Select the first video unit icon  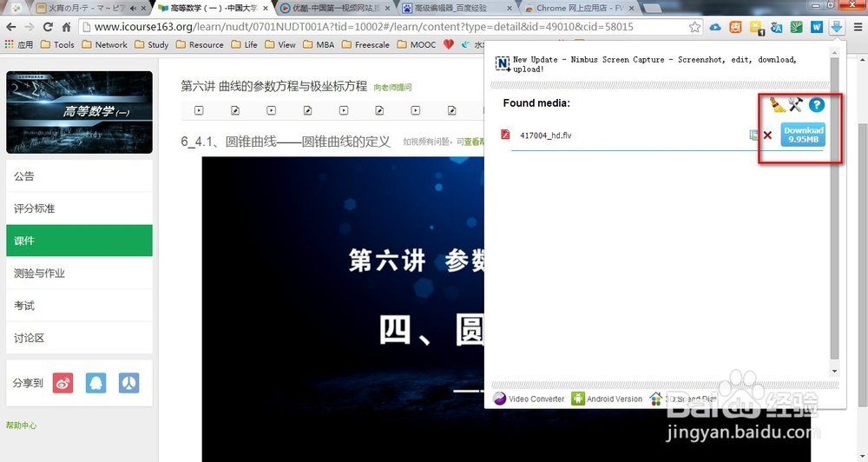(199, 110)
